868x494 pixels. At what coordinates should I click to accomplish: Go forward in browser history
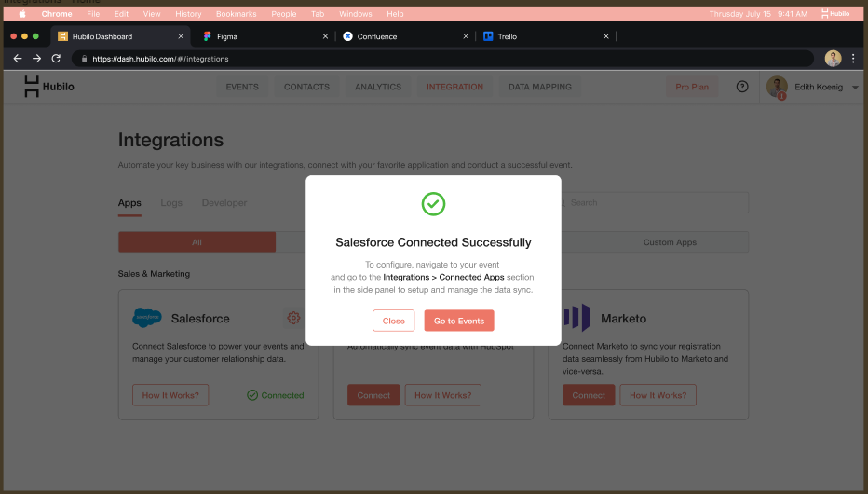pos(36,59)
